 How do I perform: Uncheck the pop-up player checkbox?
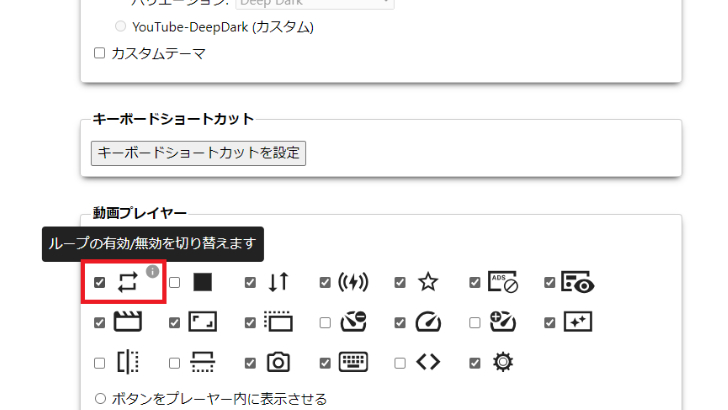[x=250, y=323]
